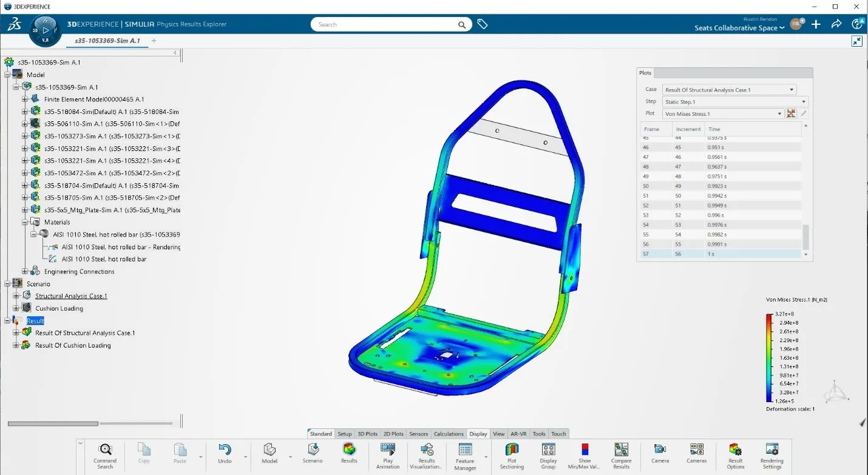
Task: Switch to the Calculations tab
Action: tap(448, 434)
